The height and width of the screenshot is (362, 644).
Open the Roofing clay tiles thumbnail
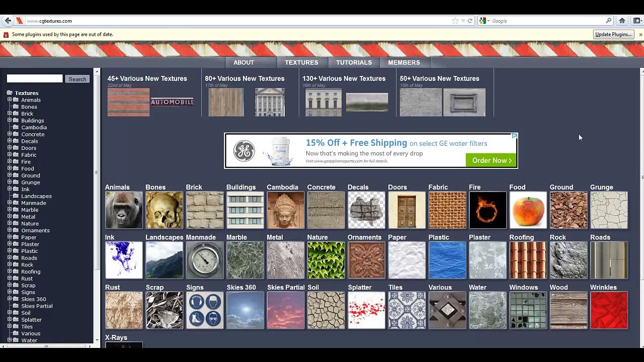tap(528, 260)
